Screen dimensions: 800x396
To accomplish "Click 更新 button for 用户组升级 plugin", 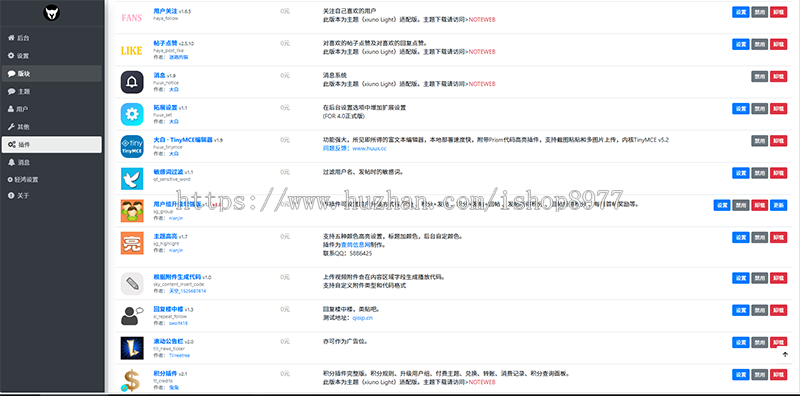I will [x=779, y=205].
